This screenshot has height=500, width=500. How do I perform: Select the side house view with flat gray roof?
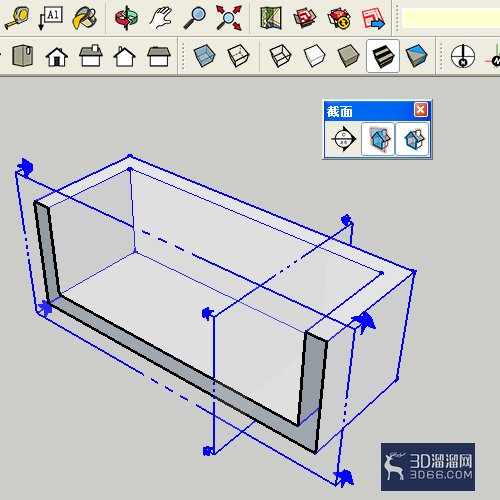tap(159, 56)
